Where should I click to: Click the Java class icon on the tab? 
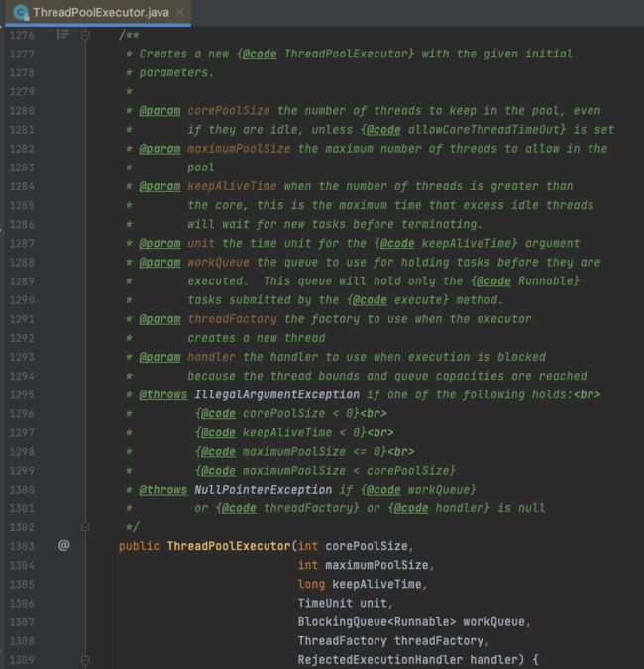pos(21,12)
